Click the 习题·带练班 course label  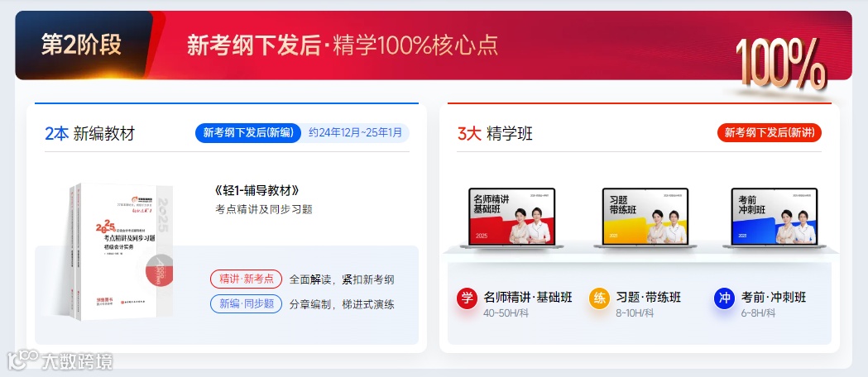tap(648, 298)
